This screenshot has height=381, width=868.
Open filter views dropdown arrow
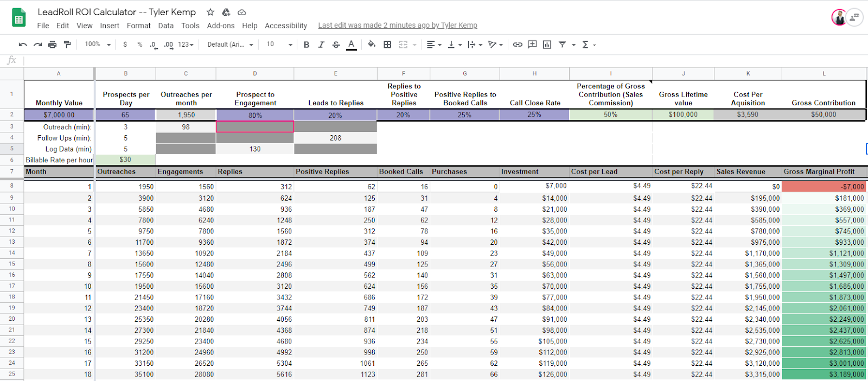573,45
